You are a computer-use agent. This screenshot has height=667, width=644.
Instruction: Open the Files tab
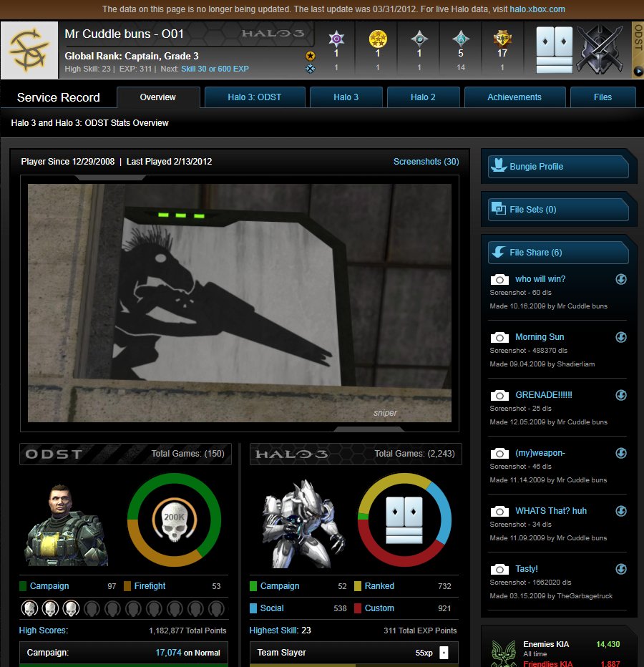coord(602,97)
